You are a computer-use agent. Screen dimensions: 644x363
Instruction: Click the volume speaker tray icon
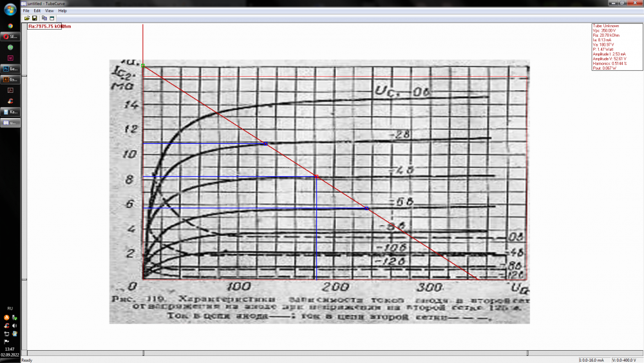click(14, 326)
